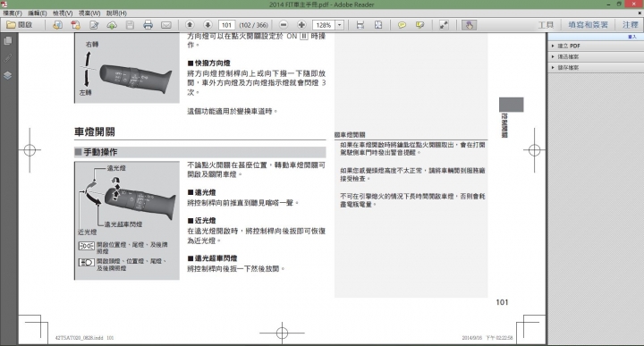Click the 手動操作 subheading
The height and width of the screenshot is (346, 644).
click(x=100, y=152)
